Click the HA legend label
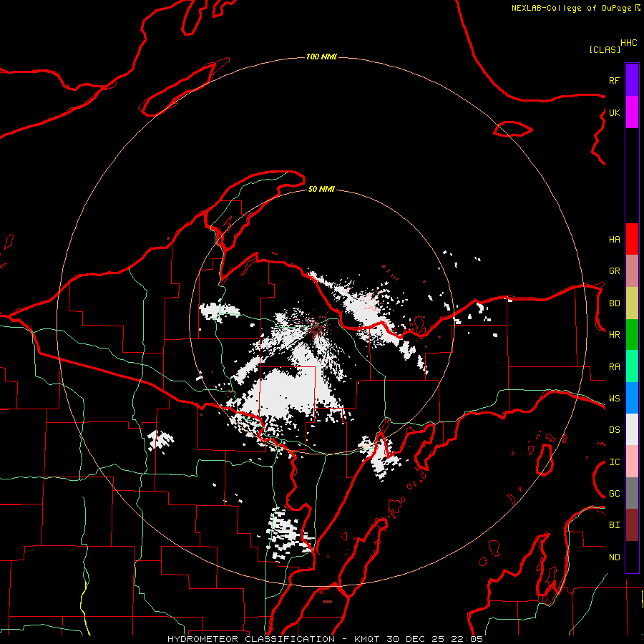 point(614,239)
